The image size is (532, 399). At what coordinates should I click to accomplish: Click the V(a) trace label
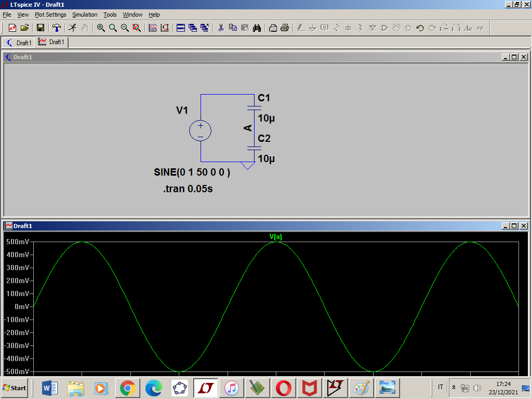tap(275, 237)
